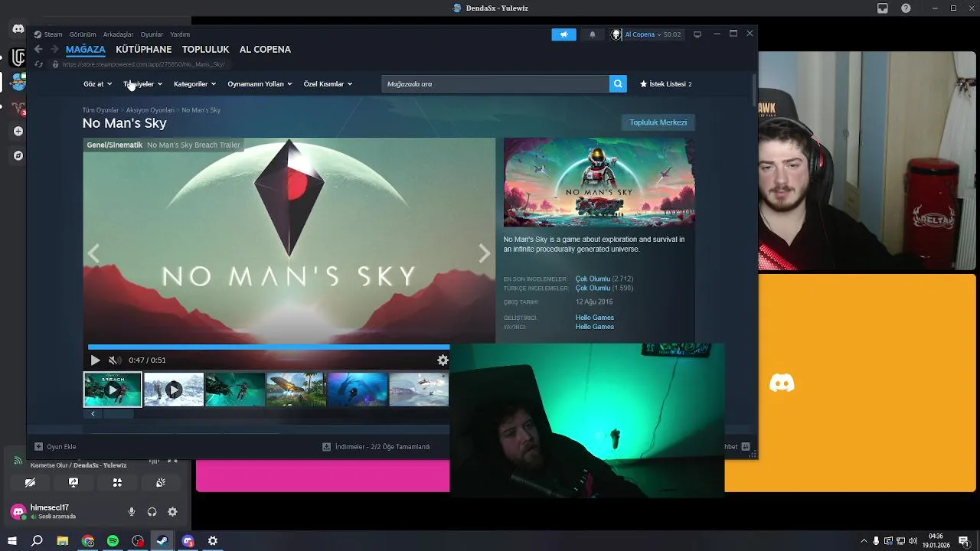
Task: Show next media with the right arrow
Action: point(484,253)
